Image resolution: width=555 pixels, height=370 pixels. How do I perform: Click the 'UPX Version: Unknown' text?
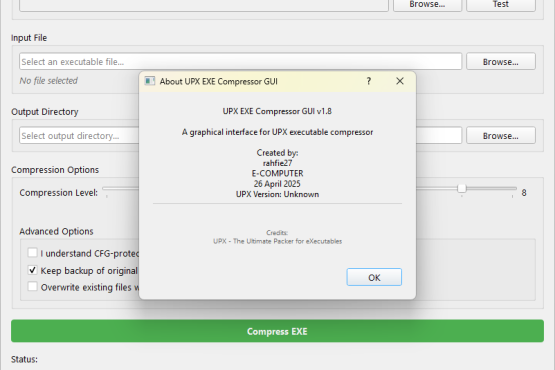[x=278, y=194]
